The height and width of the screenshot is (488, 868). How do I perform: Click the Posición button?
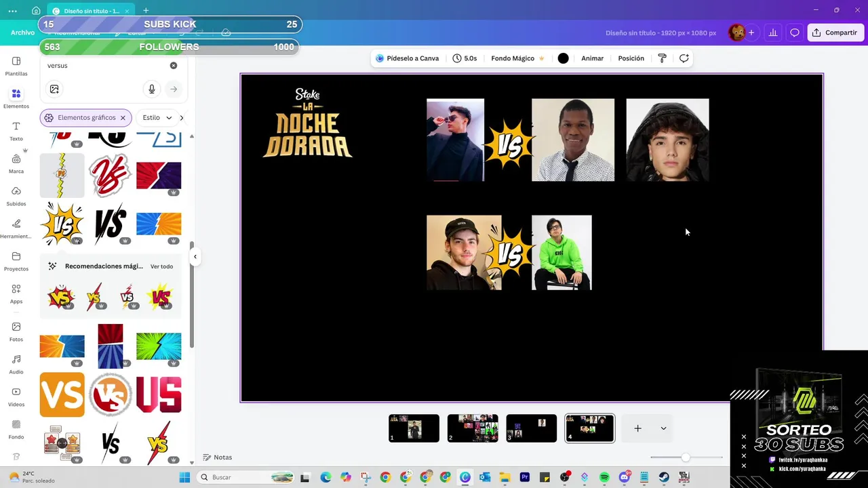tap(631, 58)
